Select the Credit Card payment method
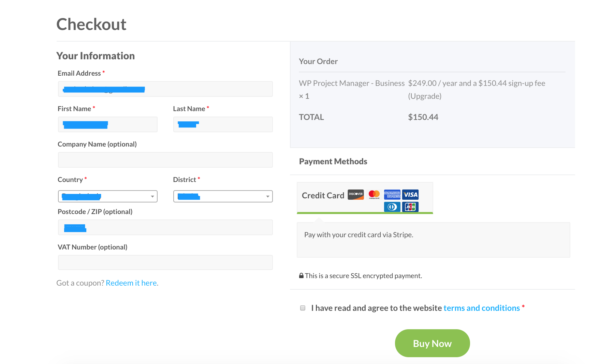The height and width of the screenshot is (364, 614). click(323, 195)
